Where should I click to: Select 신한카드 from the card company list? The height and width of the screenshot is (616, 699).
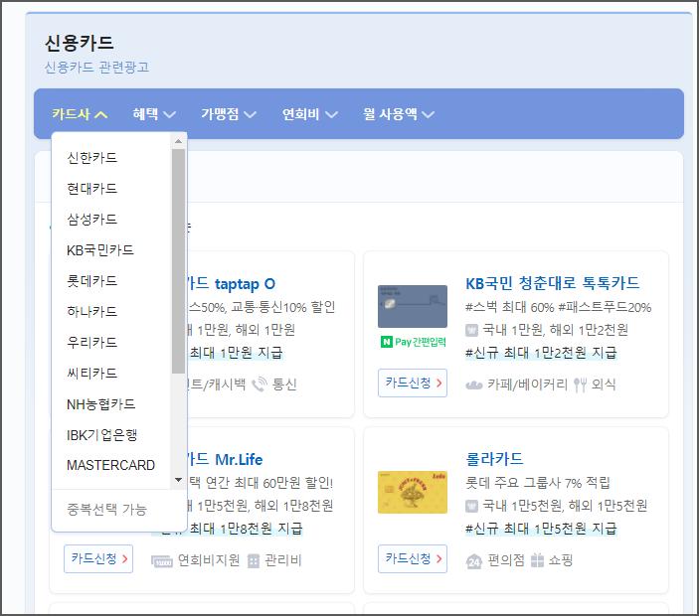click(x=91, y=158)
